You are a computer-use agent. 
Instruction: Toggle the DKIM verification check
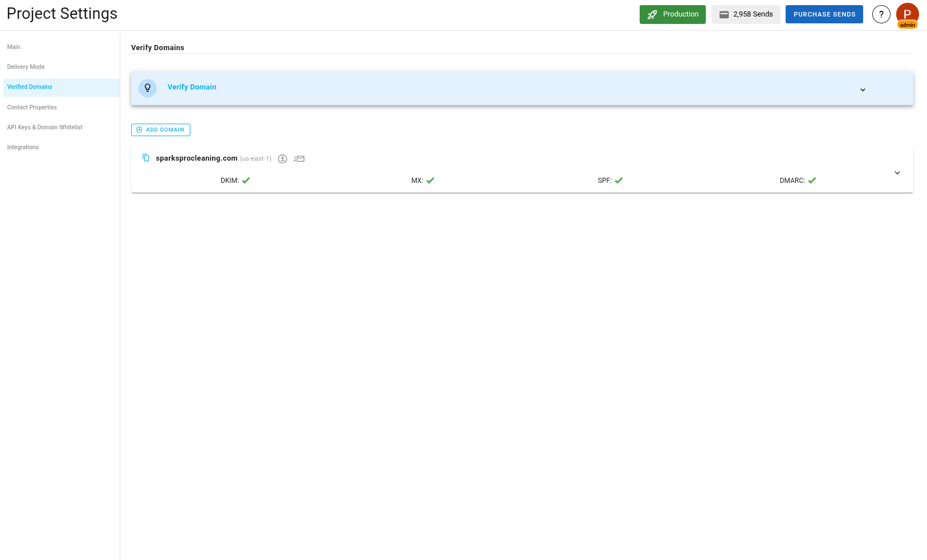[246, 180]
